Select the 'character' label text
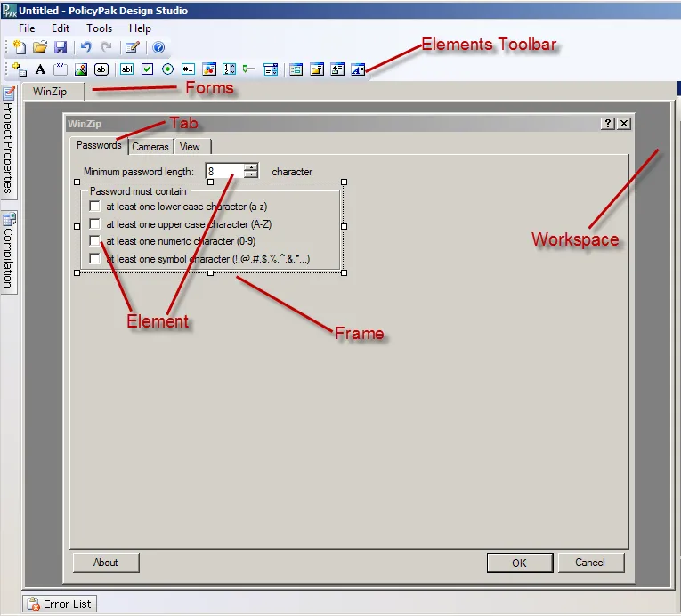 tap(292, 172)
